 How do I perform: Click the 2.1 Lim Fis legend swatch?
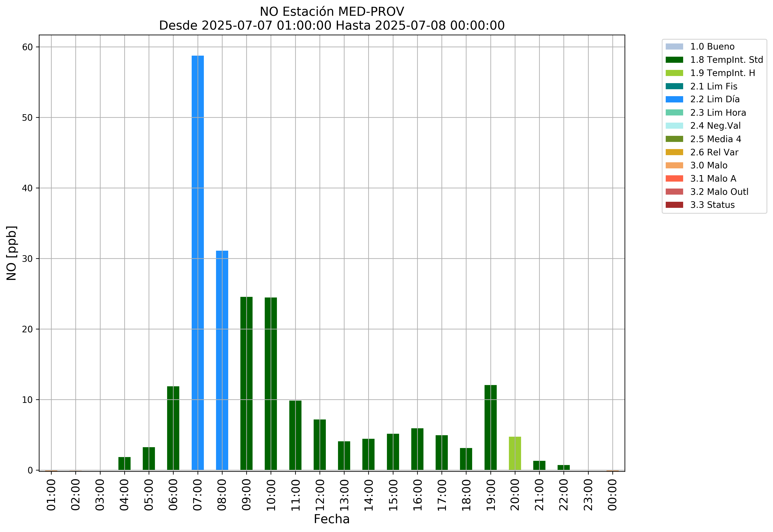[x=674, y=86]
